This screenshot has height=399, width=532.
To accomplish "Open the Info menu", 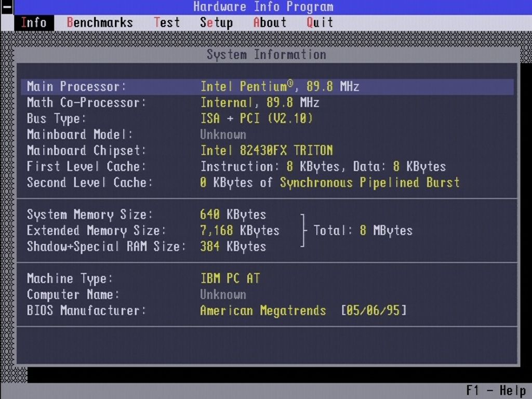I will 34,23.
